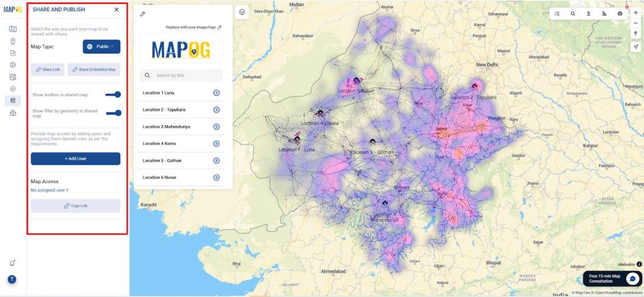The image size is (644, 297).
Task: Open the chat bubble for map consultation
Action: (633, 279)
